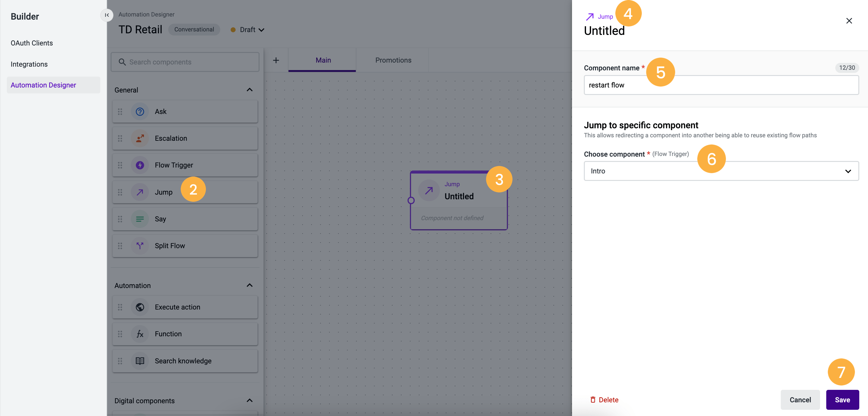Collapse the Digital components section
The width and height of the screenshot is (868, 416).
pyautogui.click(x=250, y=400)
